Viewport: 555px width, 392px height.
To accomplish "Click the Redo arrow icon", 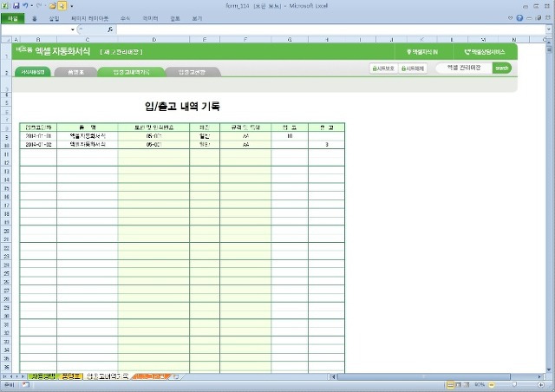I will [39, 6].
